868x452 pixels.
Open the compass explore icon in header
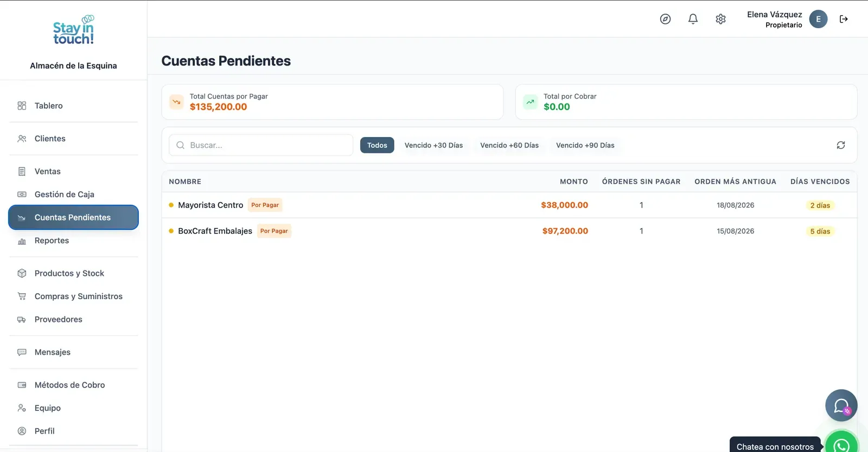[x=665, y=19]
